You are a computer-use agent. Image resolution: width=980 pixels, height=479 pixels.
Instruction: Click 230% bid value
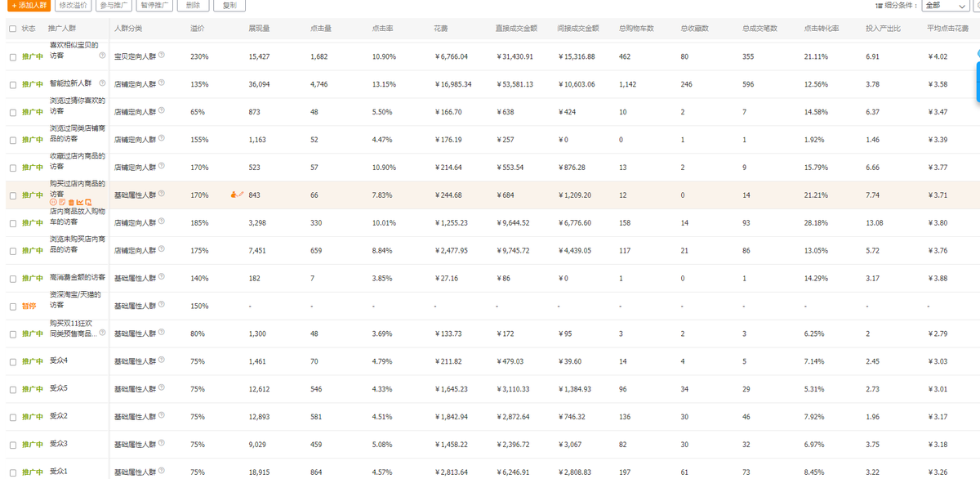[x=198, y=57]
